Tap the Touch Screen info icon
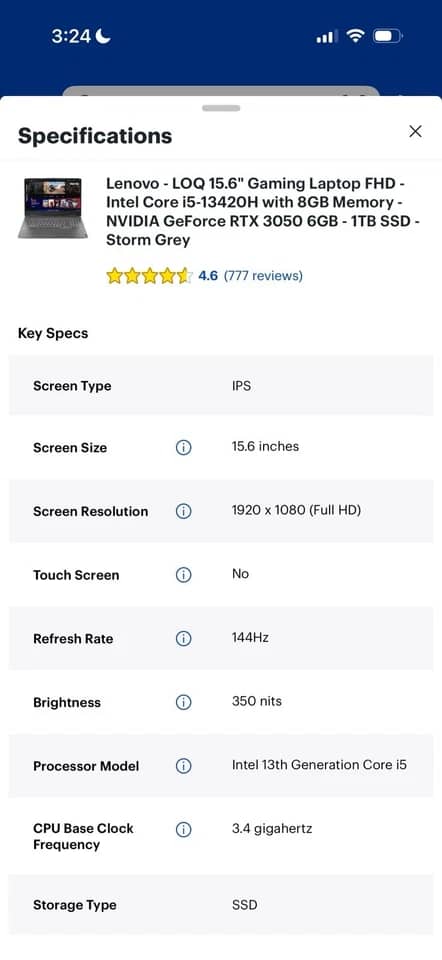The image size is (442, 960). click(183, 575)
